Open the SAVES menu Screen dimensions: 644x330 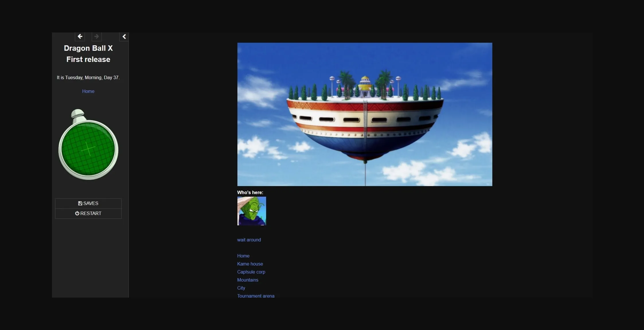(x=88, y=203)
